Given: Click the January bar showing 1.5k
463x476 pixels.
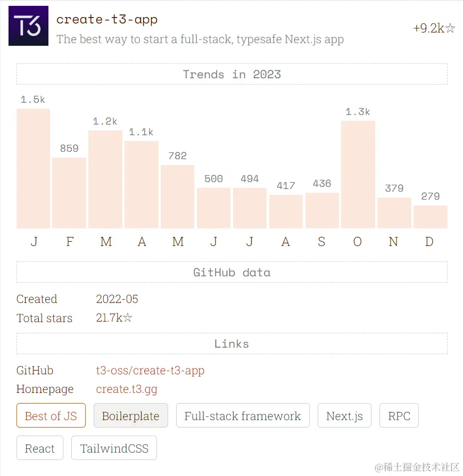Looking at the screenshot, I should (x=34, y=168).
